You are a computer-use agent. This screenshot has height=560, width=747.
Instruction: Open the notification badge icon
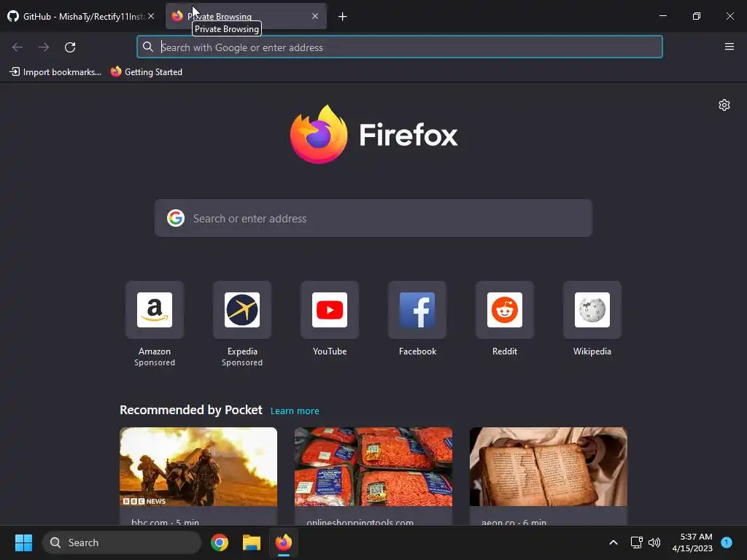(727, 542)
